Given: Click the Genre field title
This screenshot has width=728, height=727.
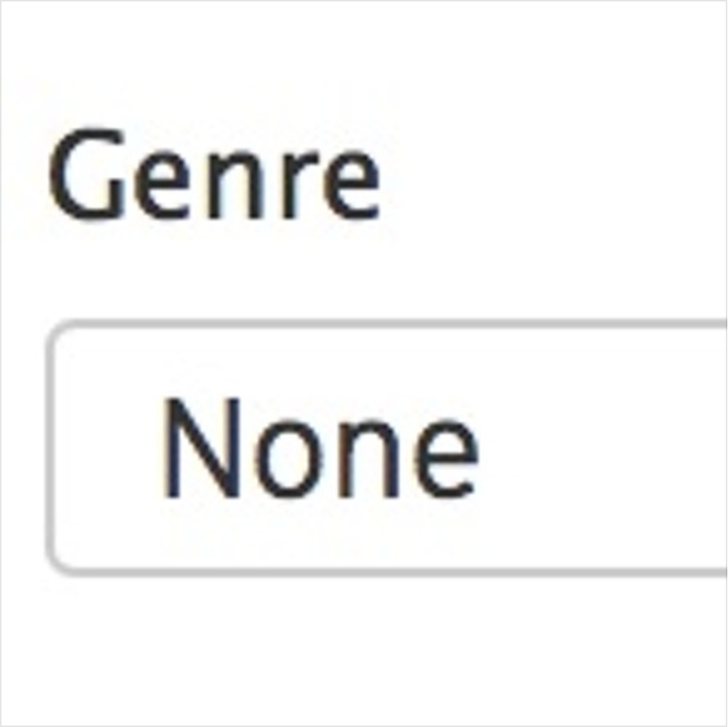Looking at the screenshot, I should [x=213, y=174].
